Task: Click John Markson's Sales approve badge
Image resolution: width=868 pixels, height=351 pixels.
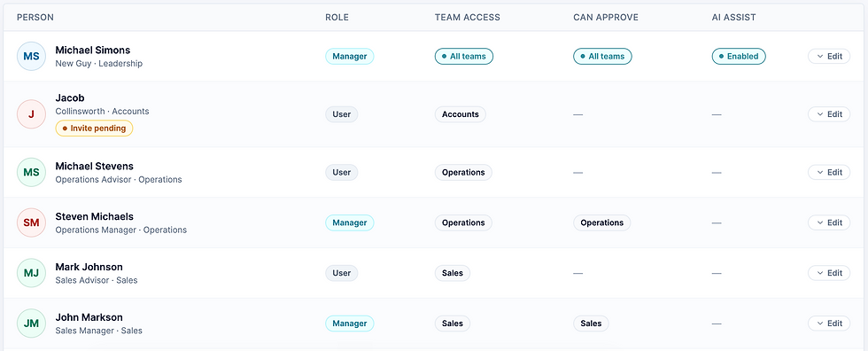Action: [591, 324]
